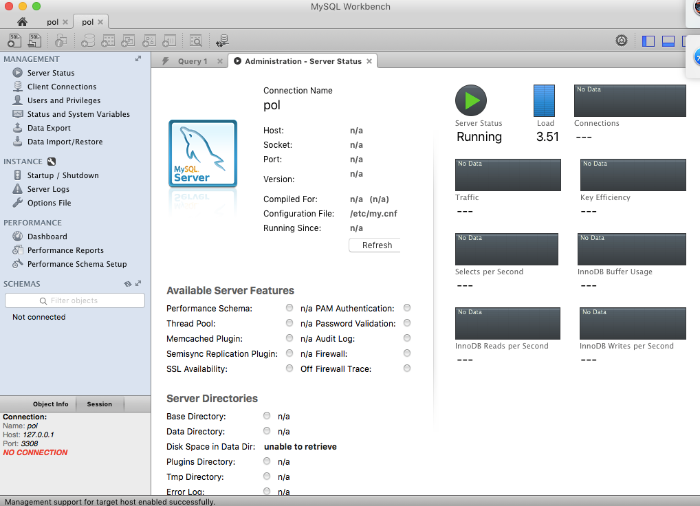Click the PAM Authentication status indicator
The width and height of the screenshot is (700, 506).
pos(407,308)
